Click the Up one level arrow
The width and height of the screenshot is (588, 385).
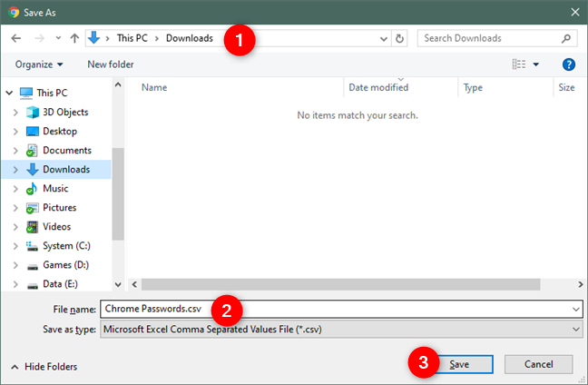[x=74, y=39]
